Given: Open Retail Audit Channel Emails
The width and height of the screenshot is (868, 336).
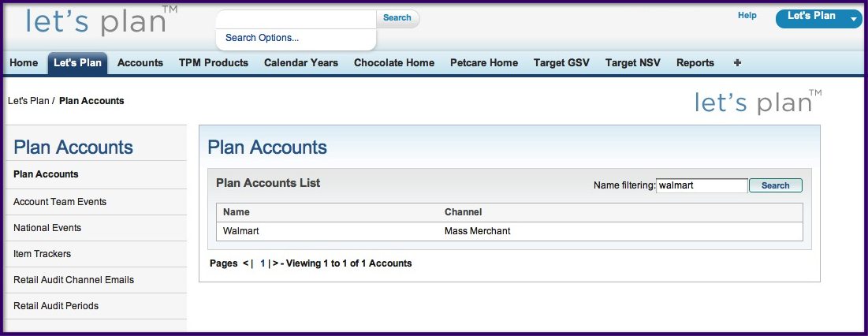Looking at the screenshot, I should pyautogui.click(x=73, y=280).
